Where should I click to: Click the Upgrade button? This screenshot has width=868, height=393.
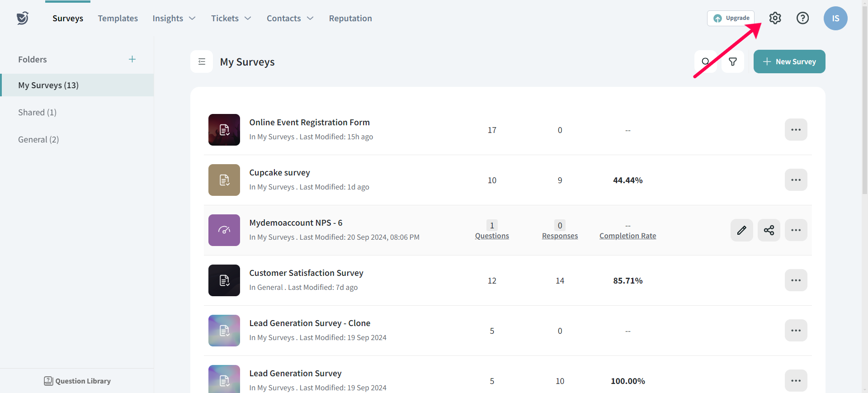point(731,18)
